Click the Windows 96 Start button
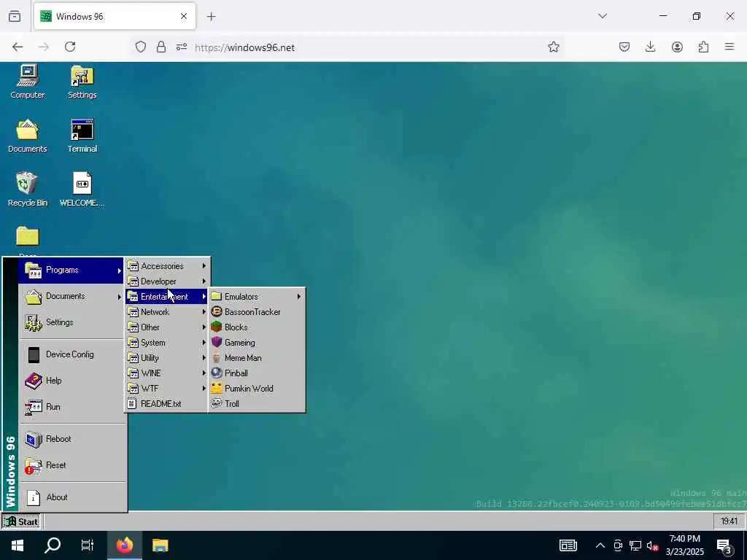 [x=21, y=521]
